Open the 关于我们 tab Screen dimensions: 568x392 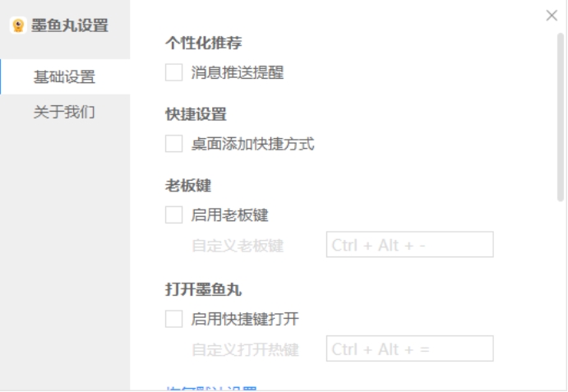tap(65, 112)
